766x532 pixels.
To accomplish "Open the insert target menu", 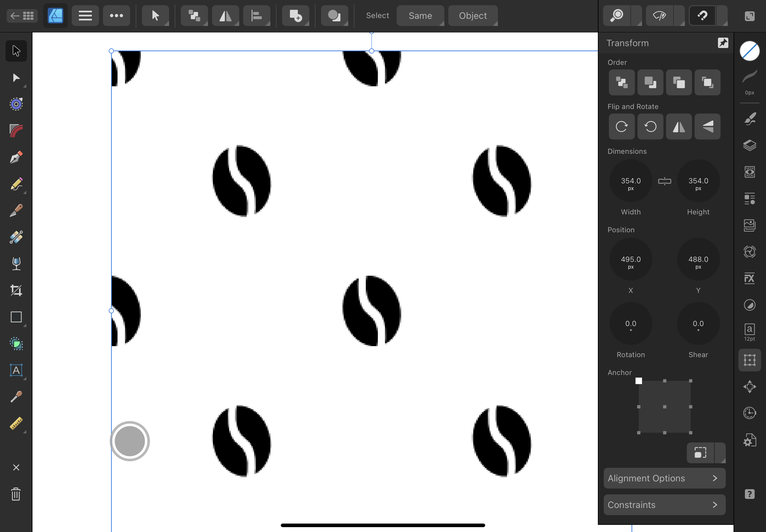I will pos(295,16).
